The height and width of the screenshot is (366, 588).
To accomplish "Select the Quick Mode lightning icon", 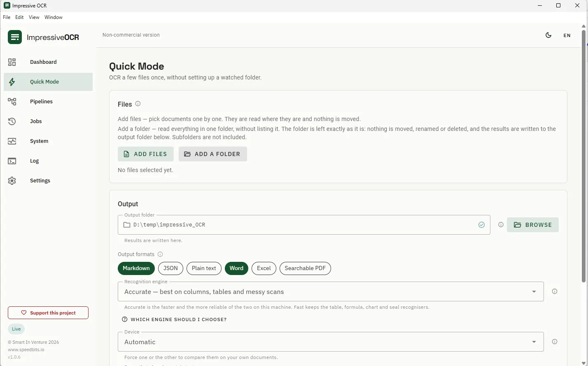I will [x=12, y=82].
